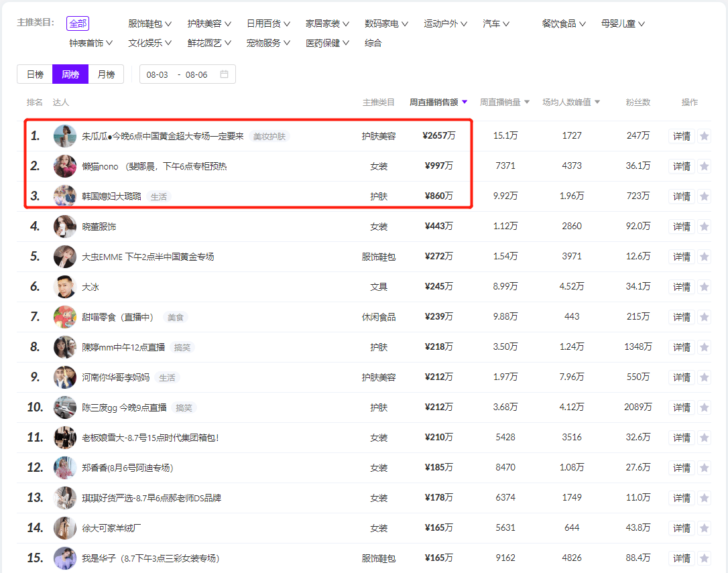Click 搞笑 tag on 陈三废gg
The image size is (728, 573).
tap(184, 407)
